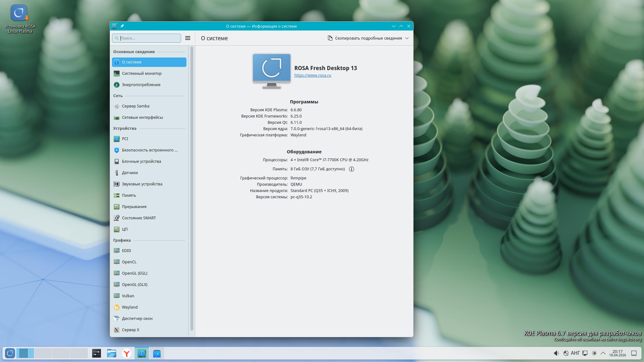The image size is (644, 362).
Task: Switch keyboard layout via АНГ indicator
Action: (x=575, y=353)
